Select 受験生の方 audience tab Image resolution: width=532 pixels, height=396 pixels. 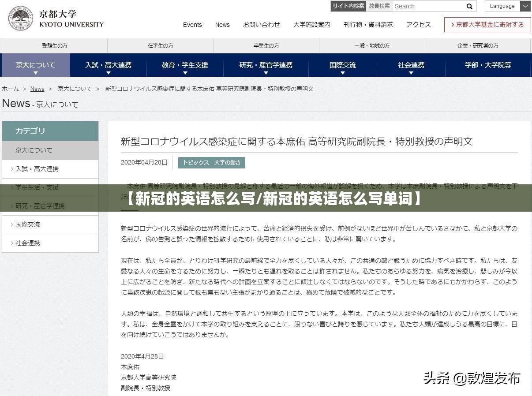55,46
